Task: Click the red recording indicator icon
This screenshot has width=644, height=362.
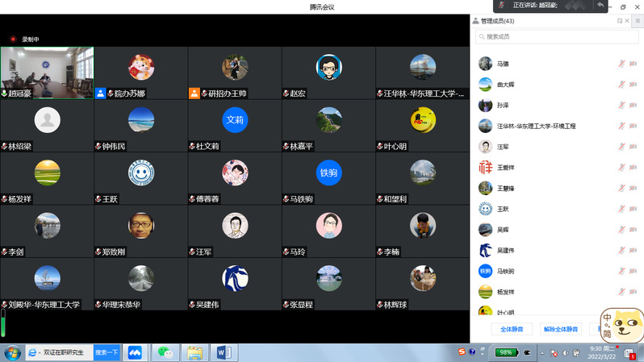Action: 13,39
